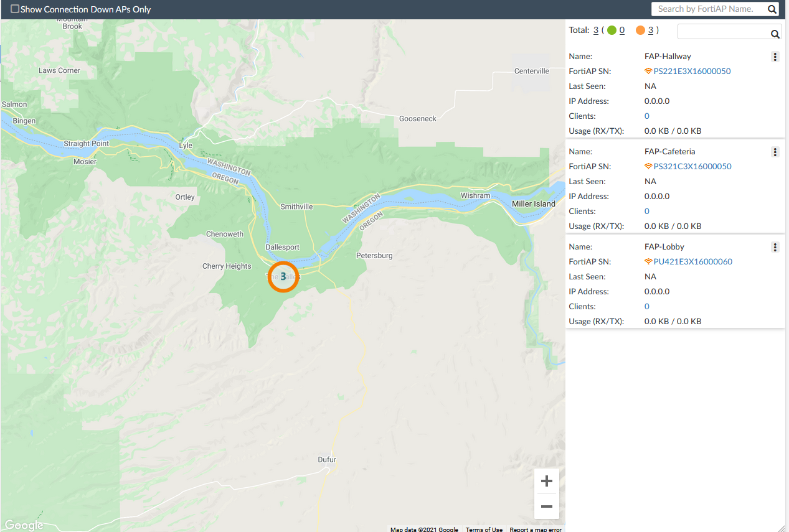Viewport: 789px width, 532px height.
Task: Click FAP-Cafeteria clients count
Action: (647, 212)
